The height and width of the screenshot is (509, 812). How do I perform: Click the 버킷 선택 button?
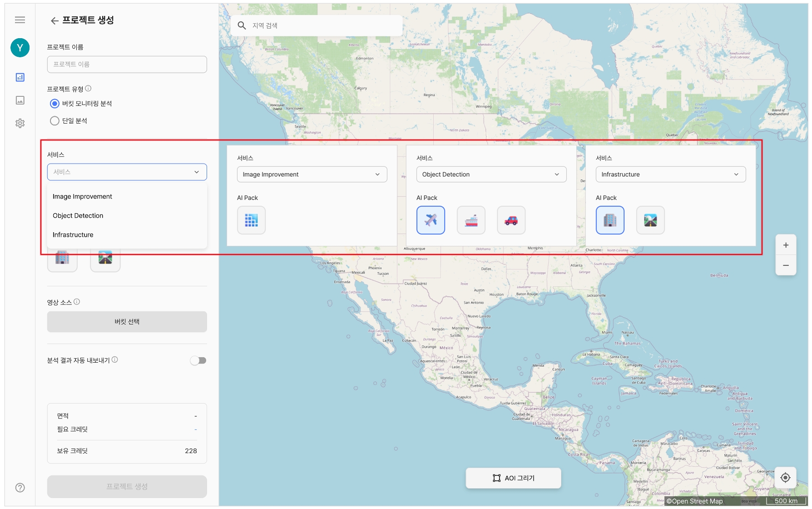pyautogui.click(x=127, y=322)
